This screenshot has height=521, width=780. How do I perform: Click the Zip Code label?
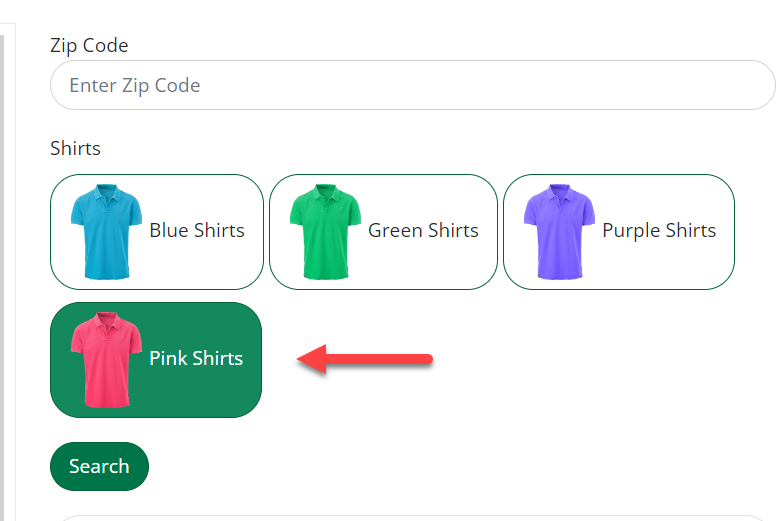(89, 45)
